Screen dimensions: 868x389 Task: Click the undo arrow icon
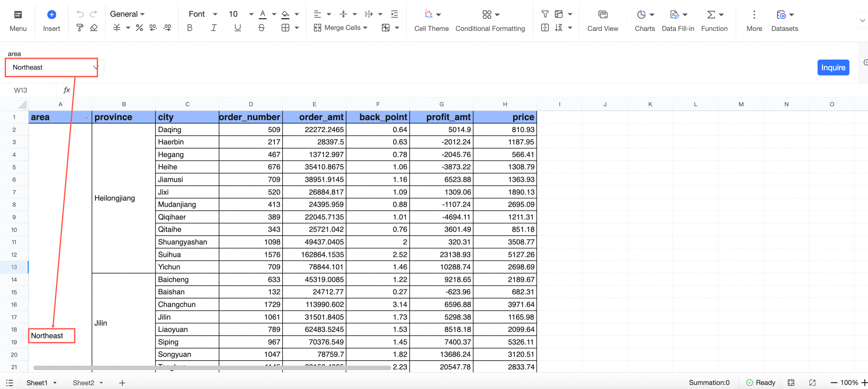pyautogui.click(x=79, y=14)
